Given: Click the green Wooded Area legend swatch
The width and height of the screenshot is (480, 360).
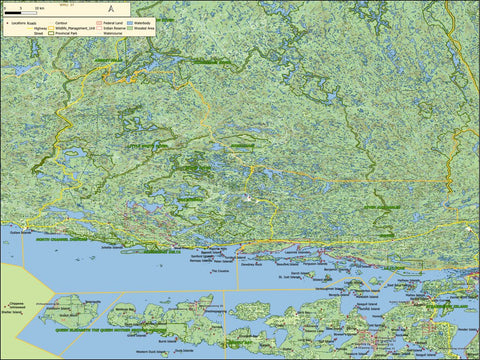Looking at the screenshot, I should tap(130, 28).
